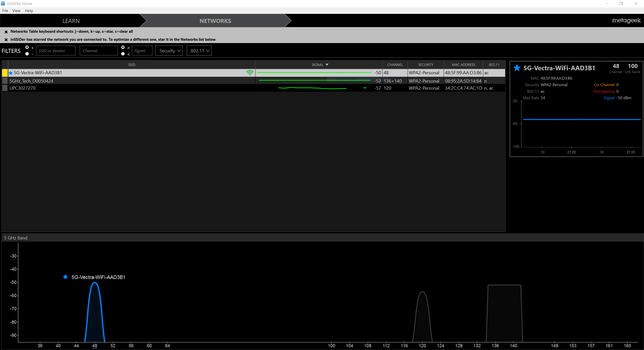Image resolution: width=644 pixels, height=350 pixels.
Task: Click the Overlapping count in details panel
Action: point(617,91)
